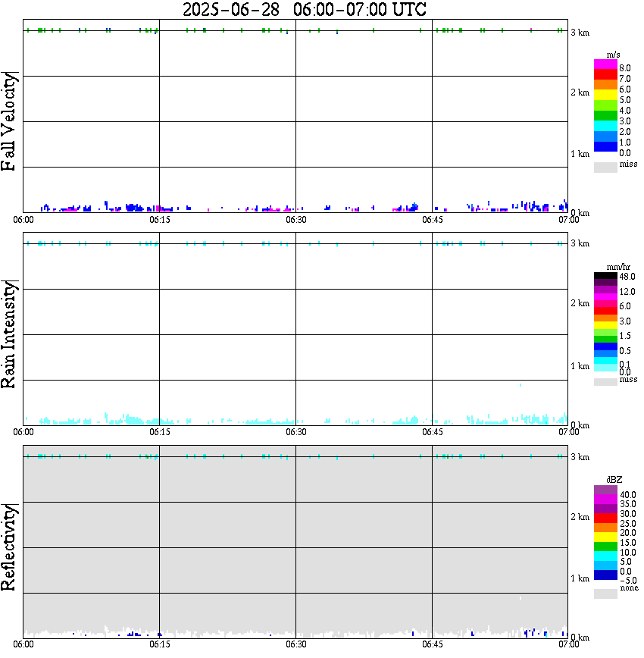
Task: Click the purple 40.0 dBZ legend swatch
Action: click(605, 490)
